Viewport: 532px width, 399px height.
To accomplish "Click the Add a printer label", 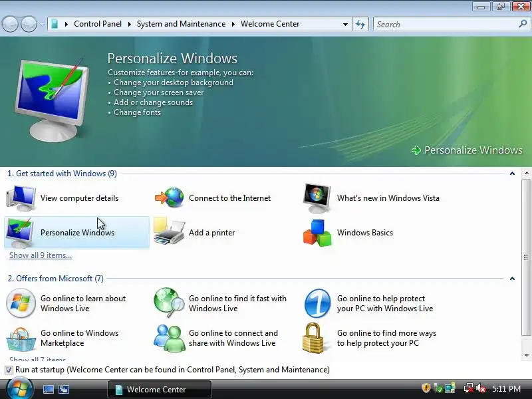I will pyautogui.click(x=211, y=233).
